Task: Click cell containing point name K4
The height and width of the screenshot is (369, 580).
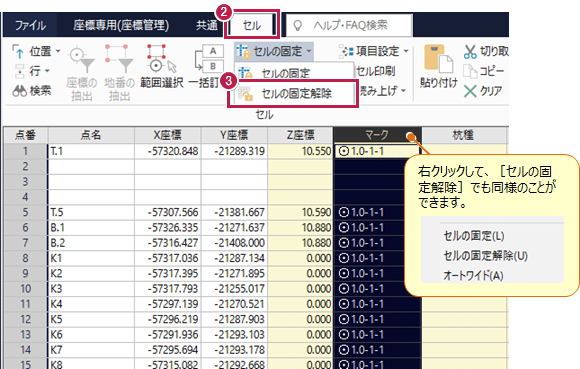Action: coord(91,304)
